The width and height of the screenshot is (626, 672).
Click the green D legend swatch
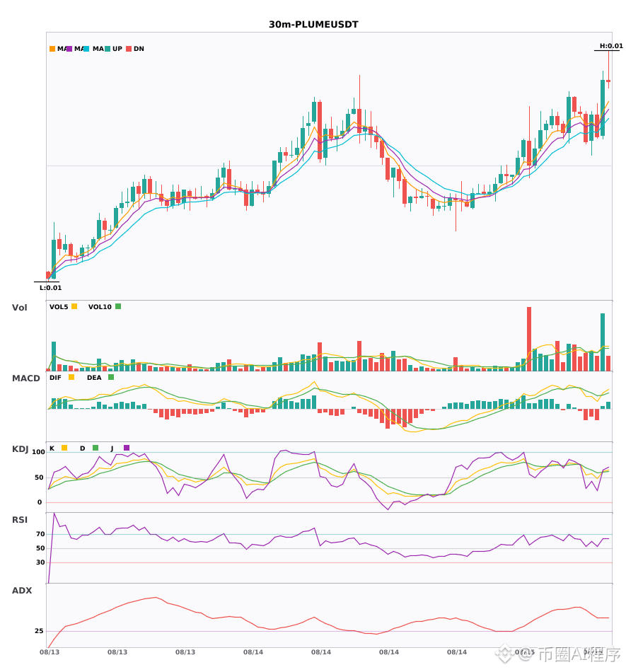95,448
